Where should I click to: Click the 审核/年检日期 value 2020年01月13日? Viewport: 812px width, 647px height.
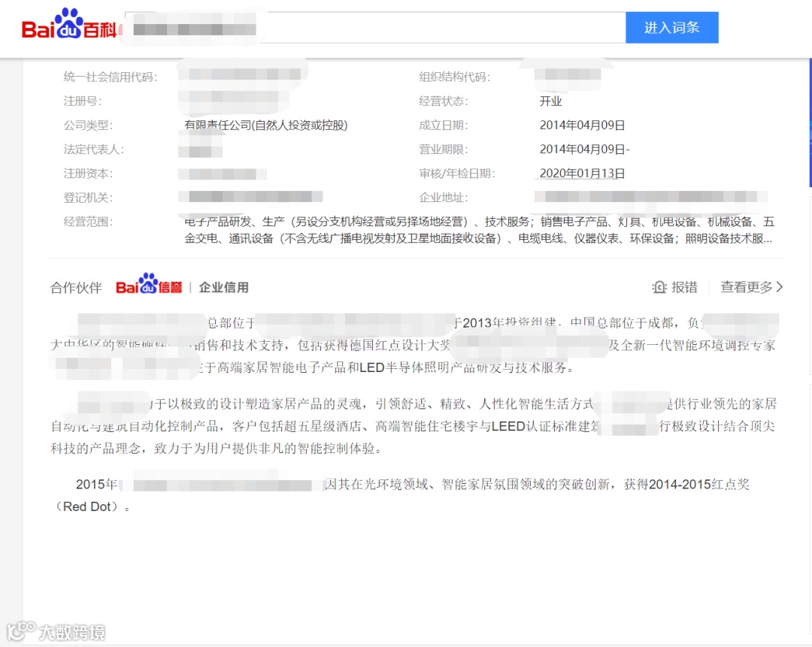pos(582,173)
